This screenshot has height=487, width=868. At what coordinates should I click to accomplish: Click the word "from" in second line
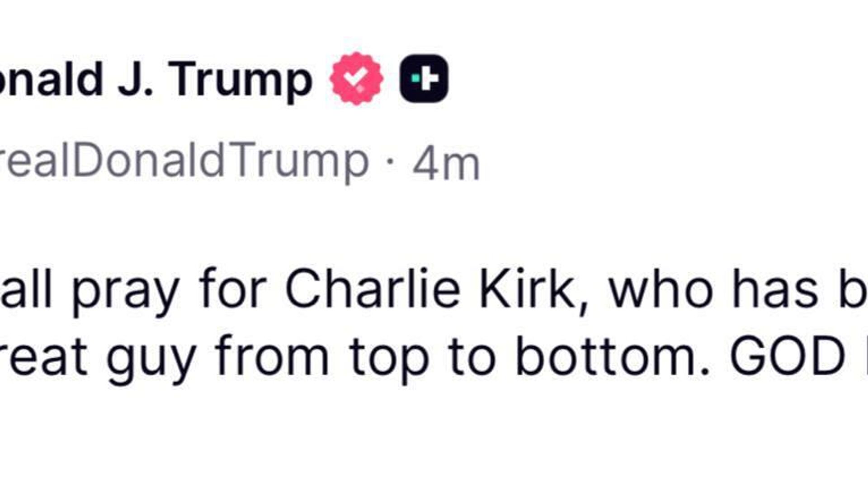pyautogui.click(x=271, y=356)
